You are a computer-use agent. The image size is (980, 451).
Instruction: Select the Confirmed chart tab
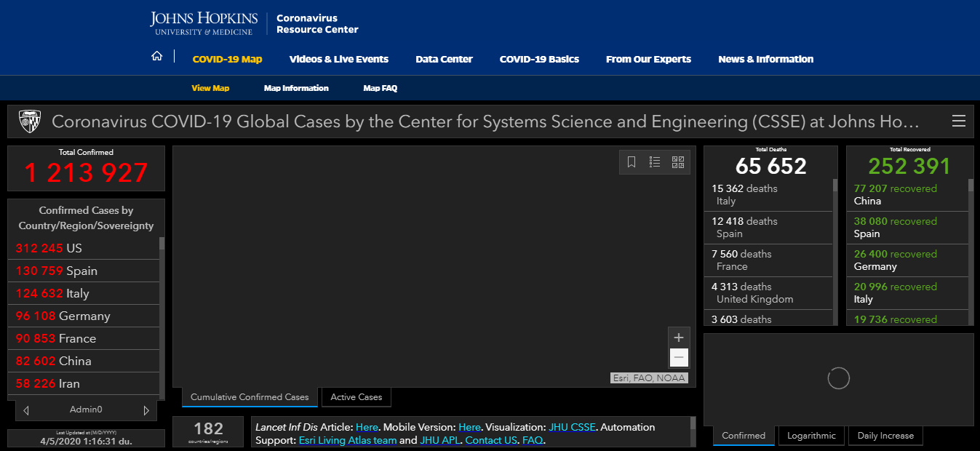[744, 436]
